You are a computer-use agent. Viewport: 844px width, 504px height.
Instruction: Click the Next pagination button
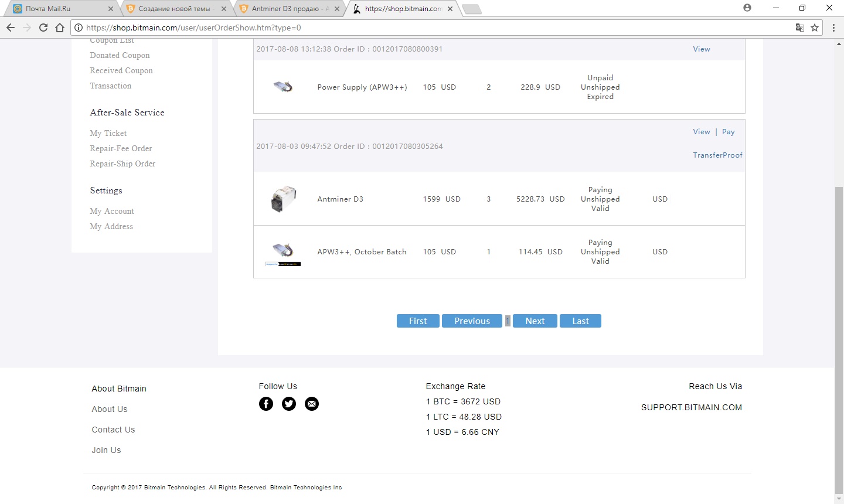[x=535, y=321]
